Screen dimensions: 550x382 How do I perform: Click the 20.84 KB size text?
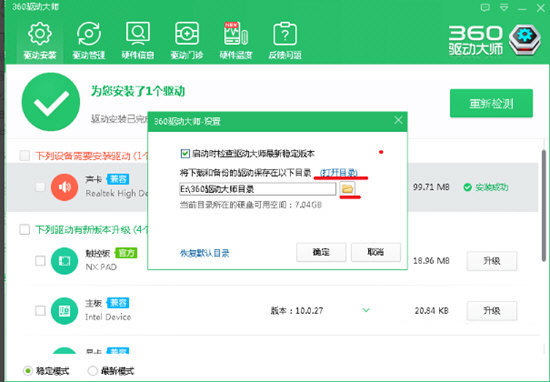(x=431, y=310)
